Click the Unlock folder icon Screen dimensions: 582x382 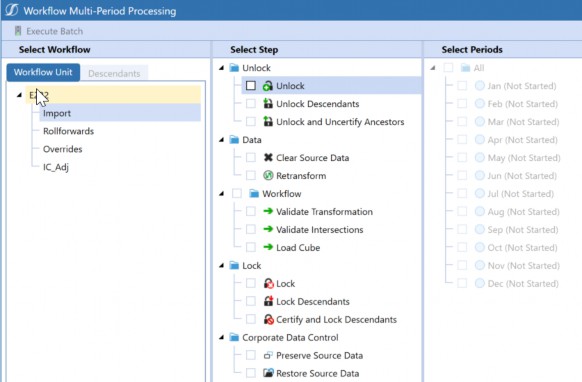click(234, 68)
